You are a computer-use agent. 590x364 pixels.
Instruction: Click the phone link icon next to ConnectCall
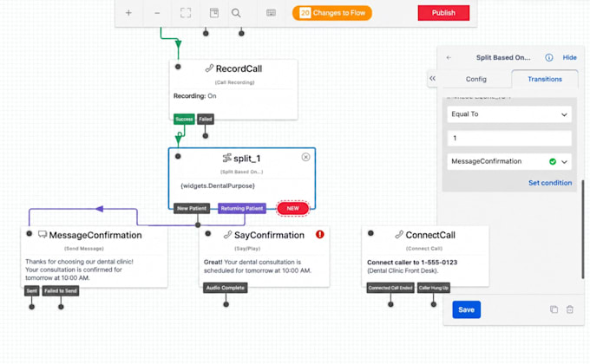(399, 235)
